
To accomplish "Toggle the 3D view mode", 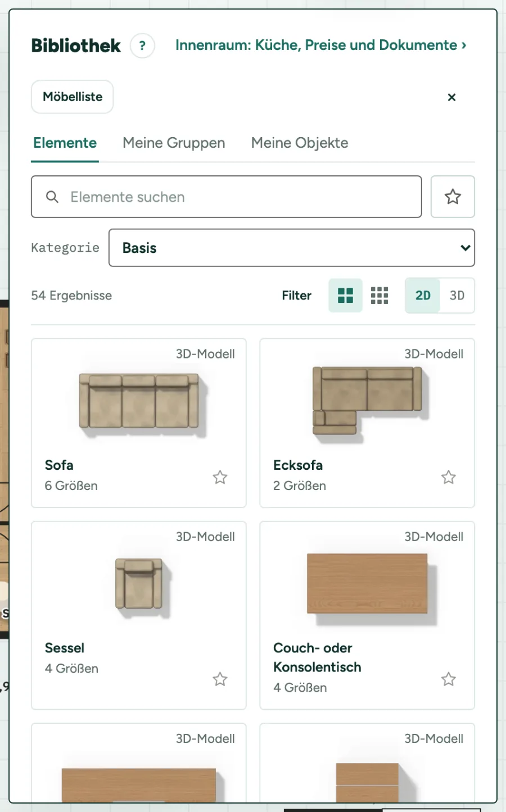I will (457, 296).
